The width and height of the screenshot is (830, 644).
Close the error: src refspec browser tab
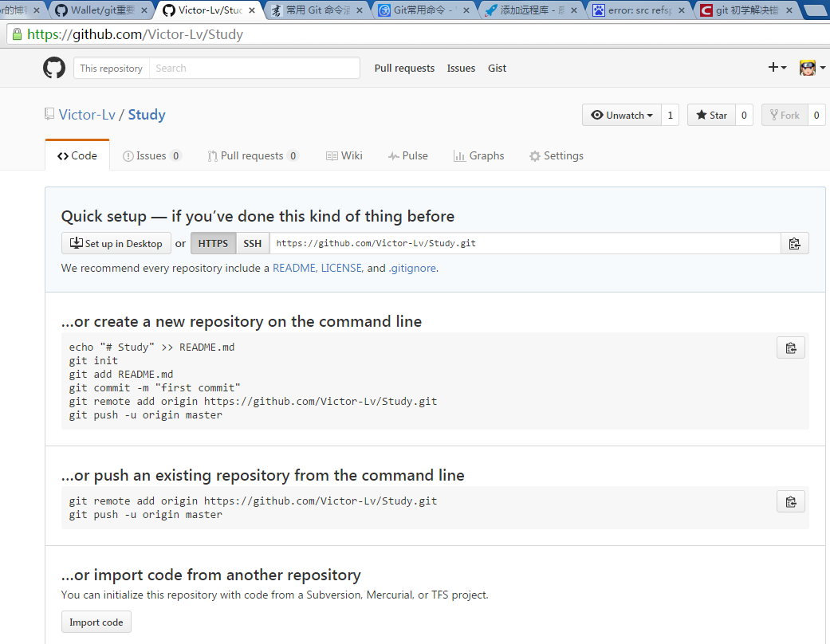click(681, 10)
